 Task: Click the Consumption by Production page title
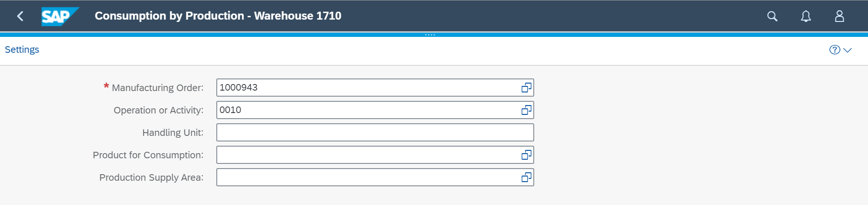pos(218,16)
